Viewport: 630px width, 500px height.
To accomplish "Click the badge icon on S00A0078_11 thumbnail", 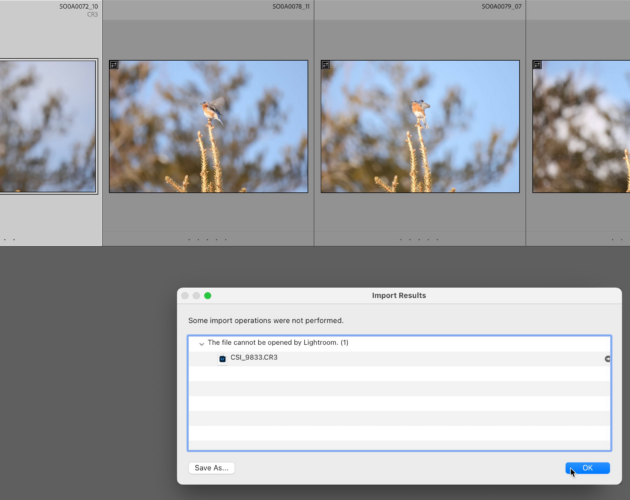I will tap(114, 65).
